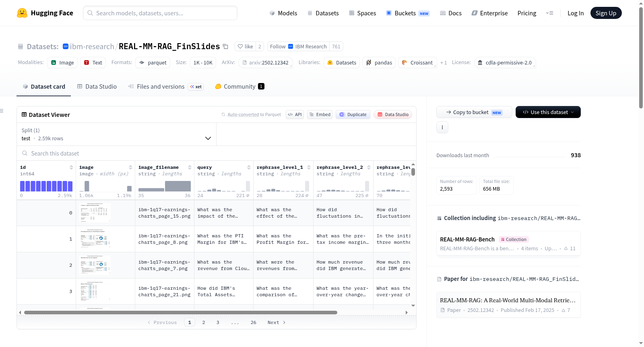This screenshot has width=644, height=347.
Task: Expand the Use this dataset menu
Action: tap(548, 112)
